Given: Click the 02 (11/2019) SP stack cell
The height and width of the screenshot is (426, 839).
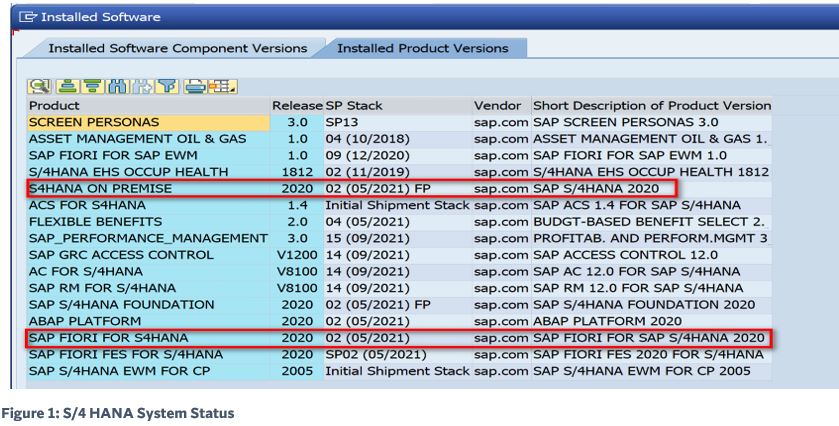Looking at the screenshot, I should coord(398,172).
